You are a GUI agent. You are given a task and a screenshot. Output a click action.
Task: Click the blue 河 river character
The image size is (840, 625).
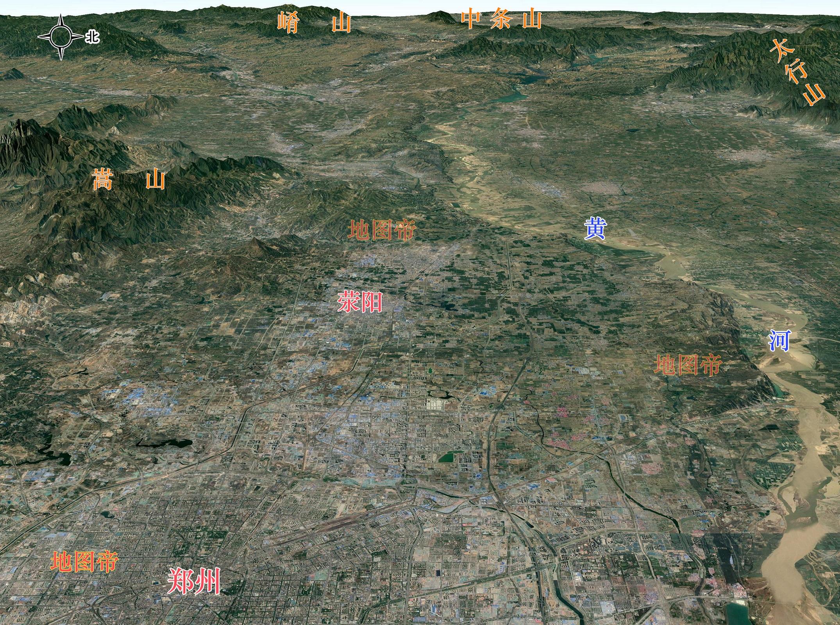pyautogui.click(x=779, y=340)
